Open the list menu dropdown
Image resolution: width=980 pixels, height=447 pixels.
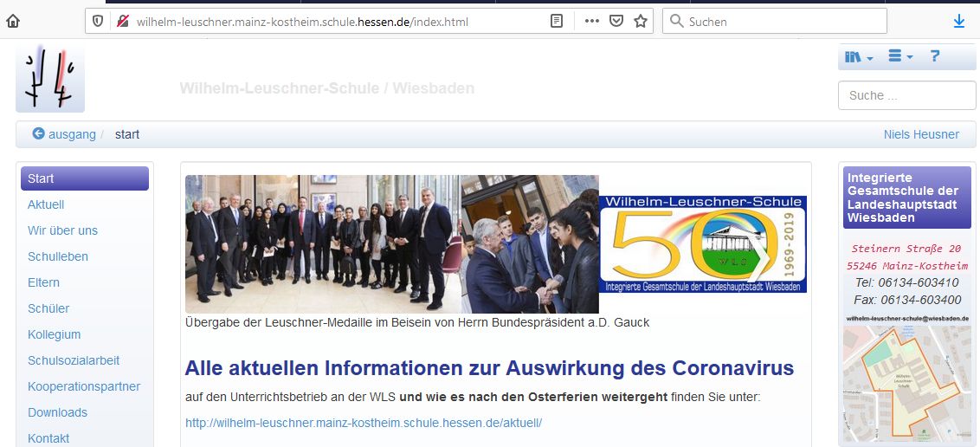900,56
